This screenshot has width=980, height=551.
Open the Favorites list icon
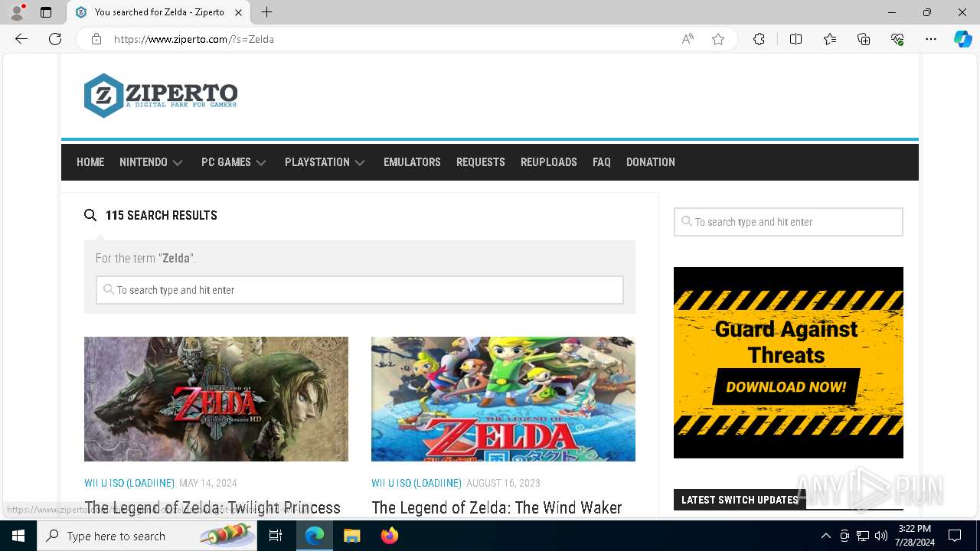click(x=830, y=39)
